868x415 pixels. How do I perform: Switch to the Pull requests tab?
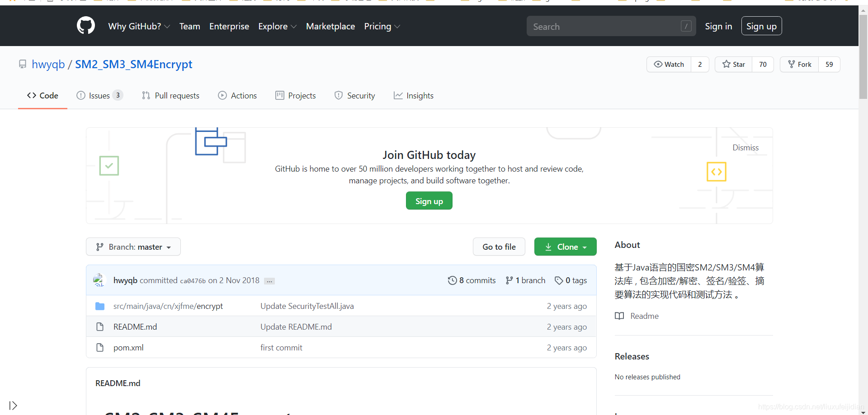[x=170, y=95]
